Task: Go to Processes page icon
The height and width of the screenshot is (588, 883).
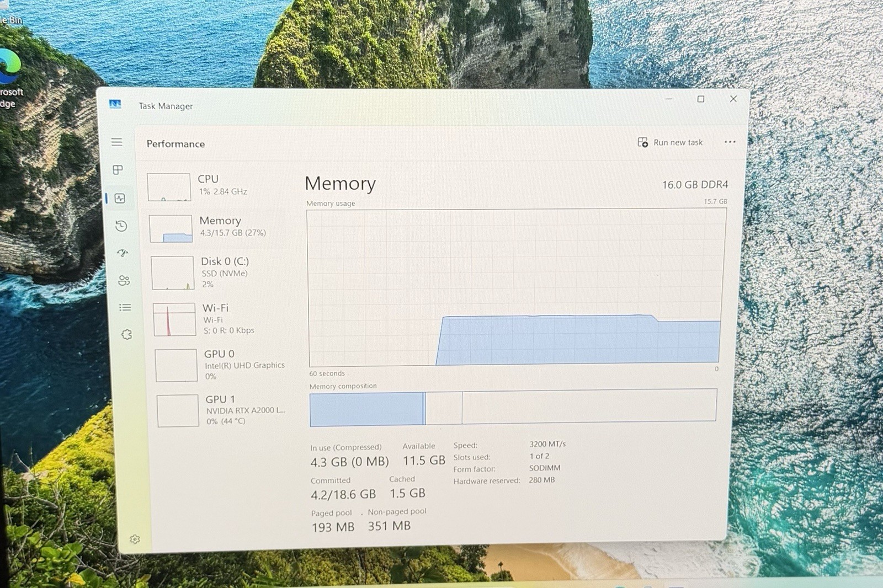Action: point(118,169)
